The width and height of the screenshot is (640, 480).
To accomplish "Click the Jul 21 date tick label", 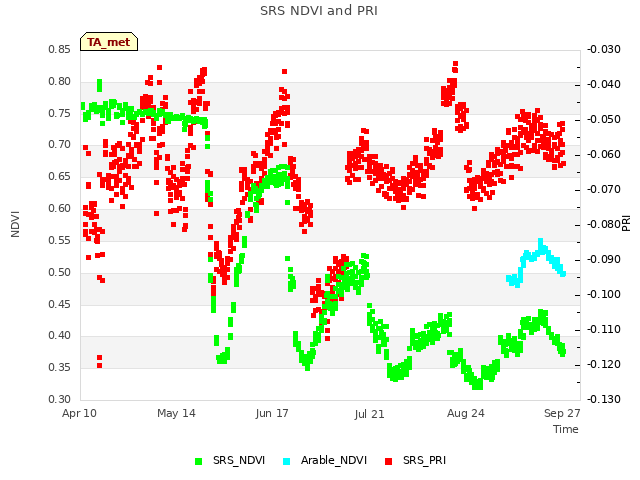I will [369, 414].
